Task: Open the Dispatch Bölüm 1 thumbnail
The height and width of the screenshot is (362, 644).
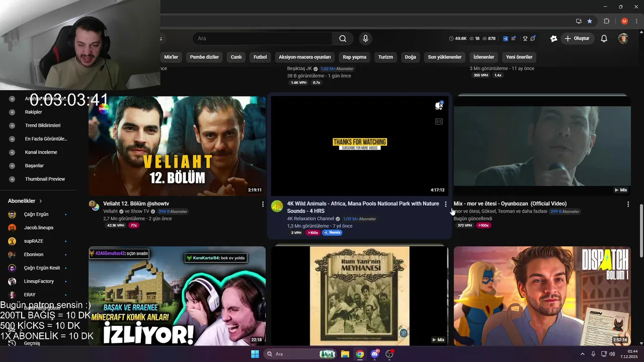Action: click(542, 296)
